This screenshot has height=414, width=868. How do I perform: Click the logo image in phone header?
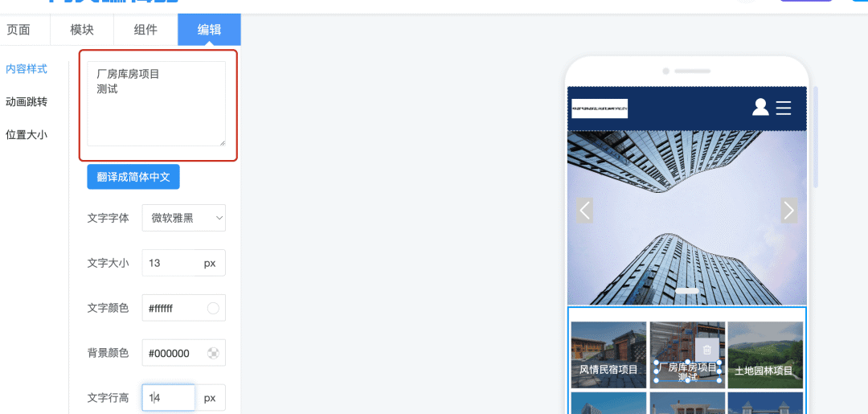click(x=600, y=109)
